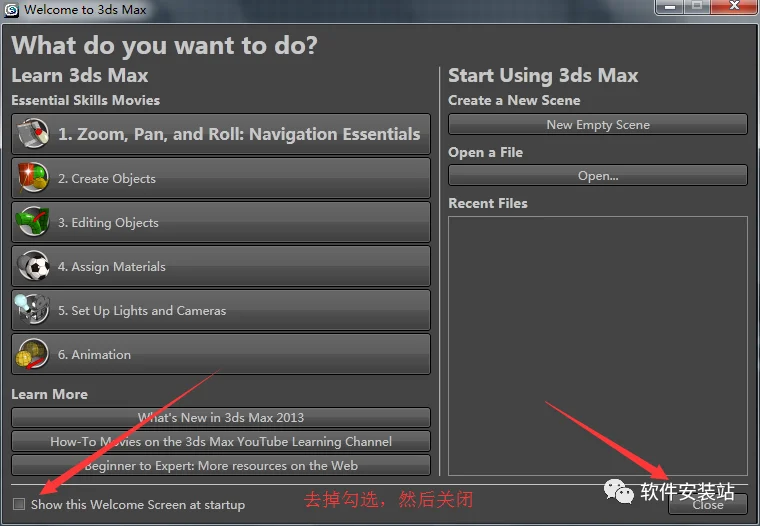Click the 3ds Max title bar icon
The height and width of the screenshot is (526, 760).
pos(11,10)
